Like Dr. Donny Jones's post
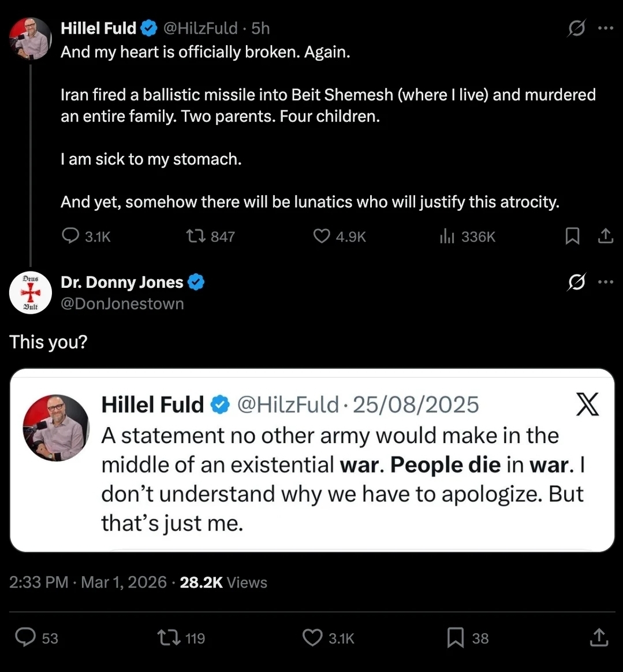 [x=312, y=637]
